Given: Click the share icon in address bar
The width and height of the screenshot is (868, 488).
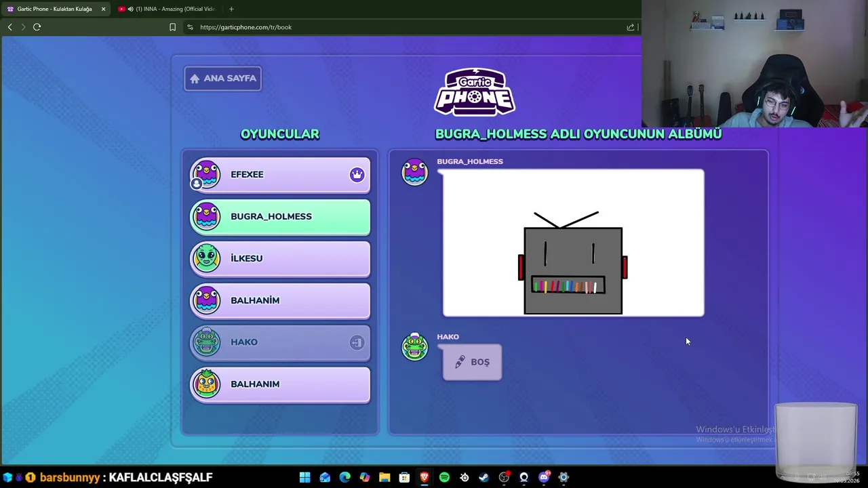Looking at the screenshot, I should [631, 27].
